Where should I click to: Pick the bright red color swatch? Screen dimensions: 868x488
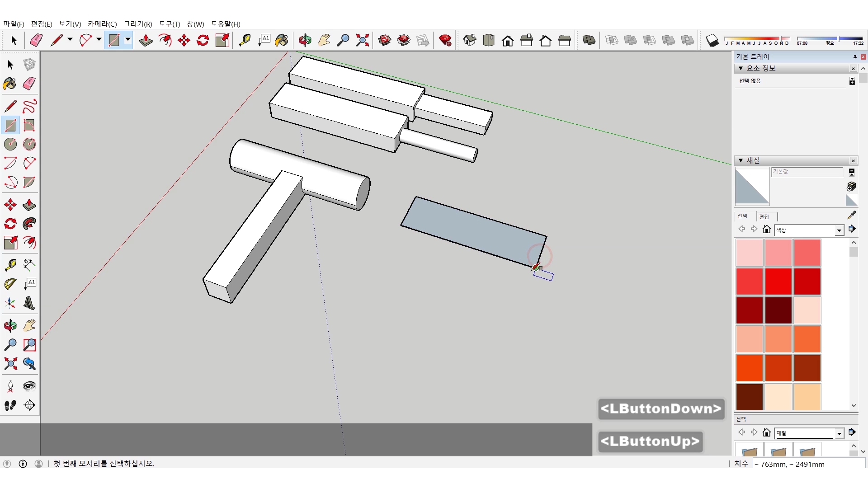[778, 281]
